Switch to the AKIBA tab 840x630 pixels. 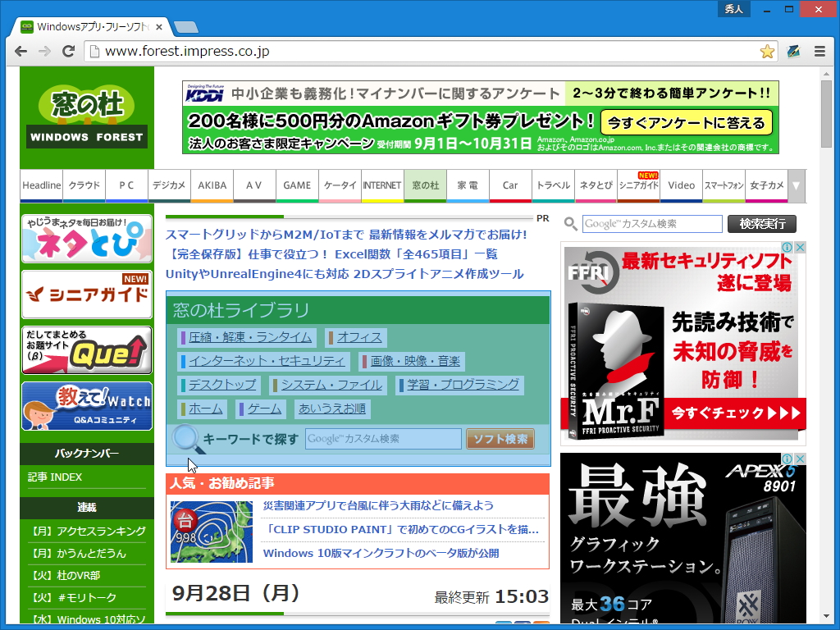tap(212, 185)
